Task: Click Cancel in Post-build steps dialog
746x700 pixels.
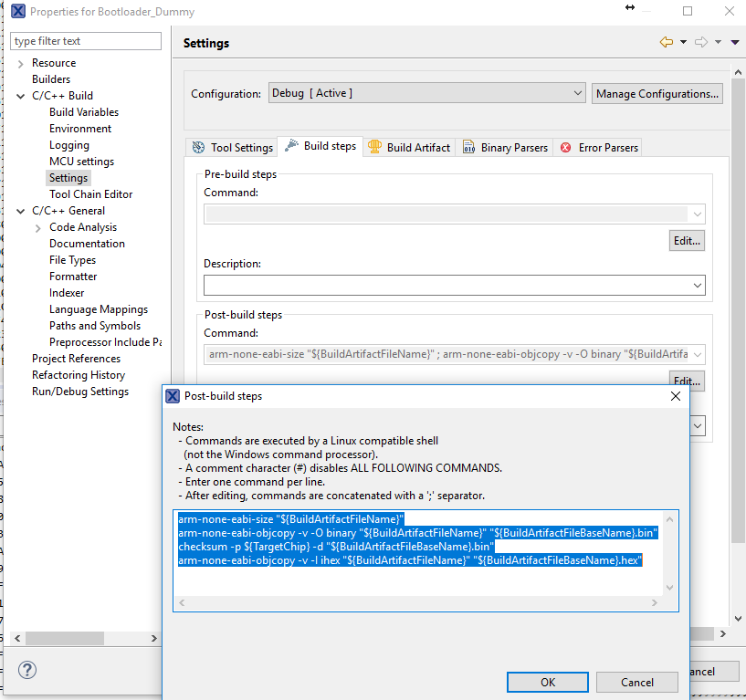Action: click(637, 682)
